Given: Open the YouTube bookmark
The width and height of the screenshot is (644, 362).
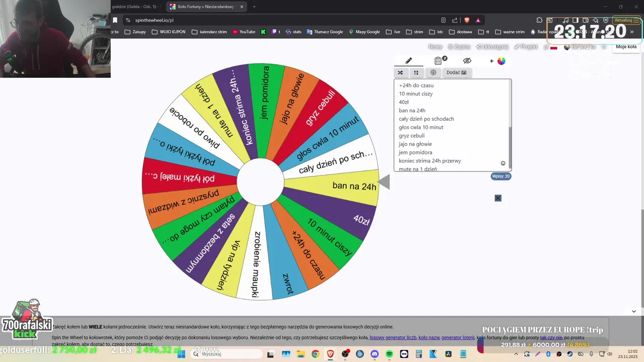Looking at the screenshot, I should click(x=244, y=32).
